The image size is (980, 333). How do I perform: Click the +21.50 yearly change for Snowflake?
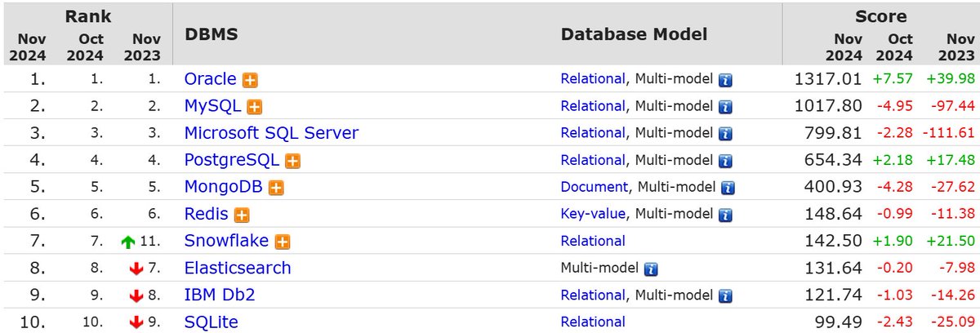pos(951,242)
